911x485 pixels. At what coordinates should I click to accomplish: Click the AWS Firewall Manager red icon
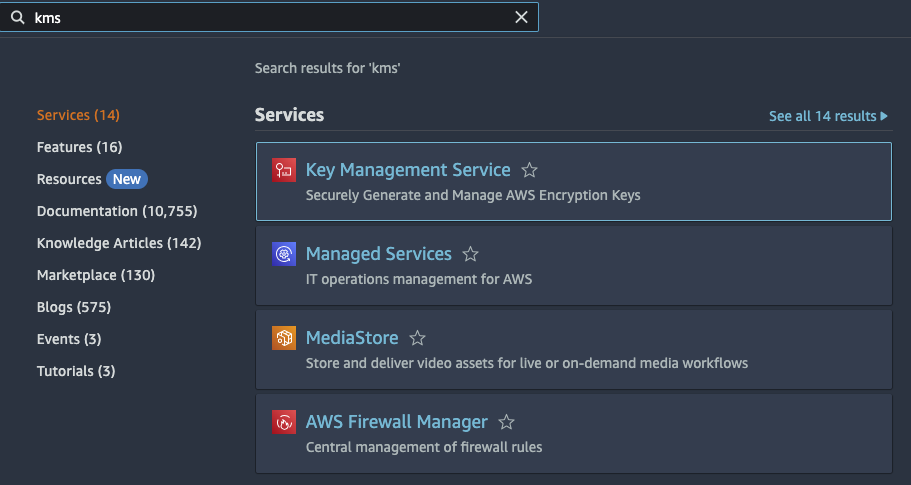[284, 422]
